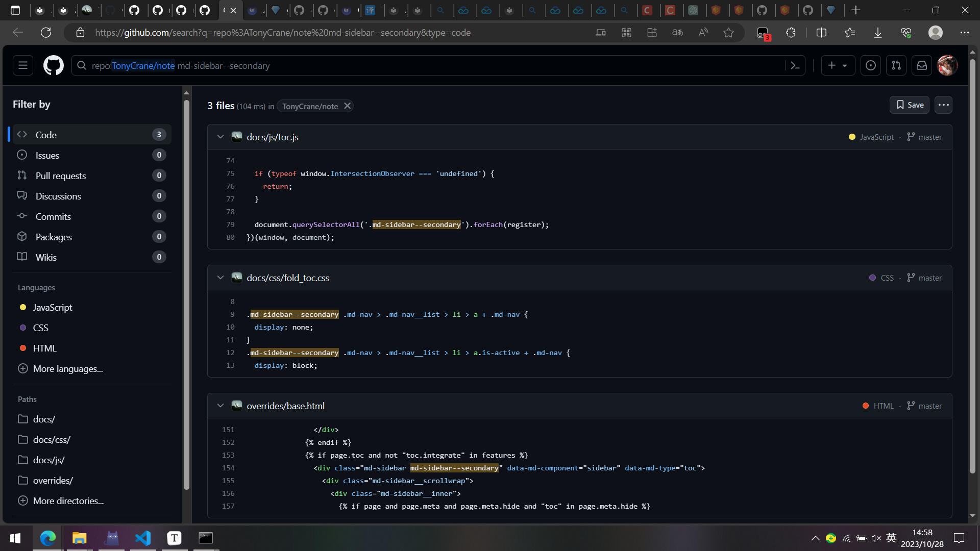Open Pull requests icon in header
Screen dimensions: 980x551
(x=896, y=65)
